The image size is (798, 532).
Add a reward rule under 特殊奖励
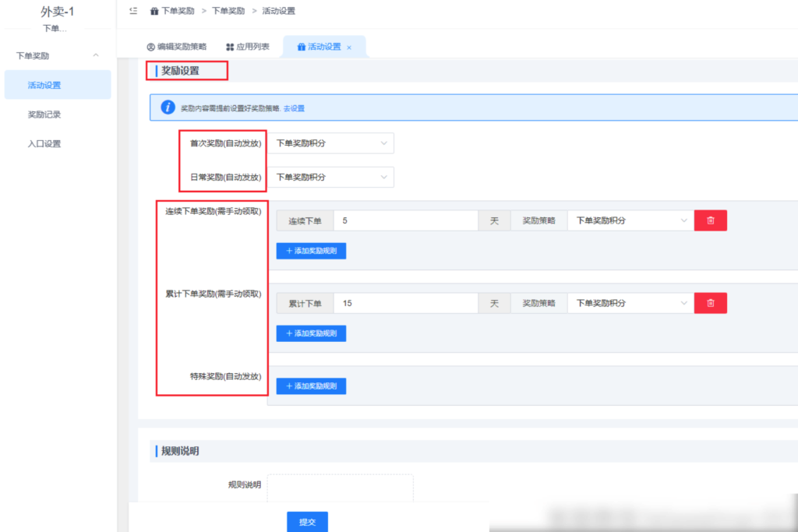[x=310, y=386]
